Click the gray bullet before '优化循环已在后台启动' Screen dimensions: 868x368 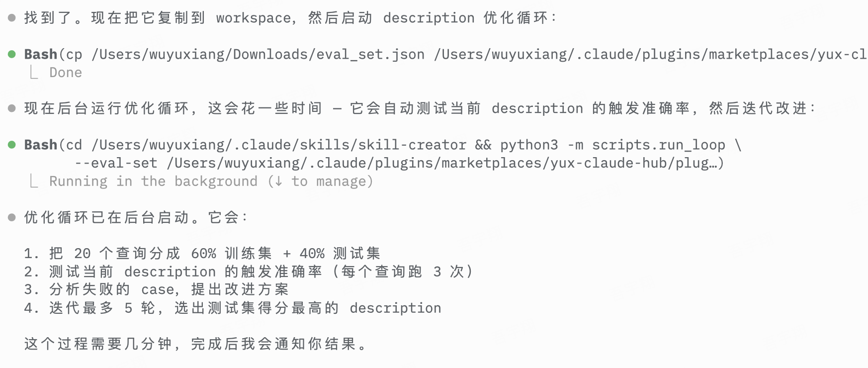click(12, 217)
